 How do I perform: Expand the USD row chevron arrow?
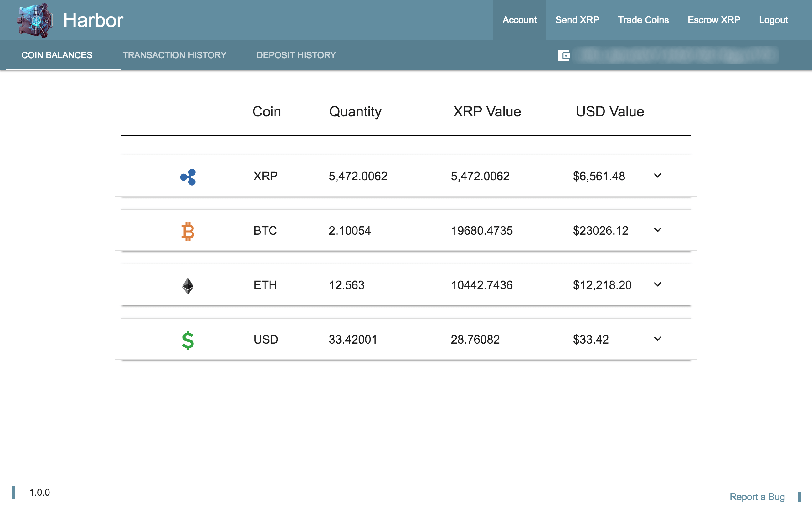[657, 339]
